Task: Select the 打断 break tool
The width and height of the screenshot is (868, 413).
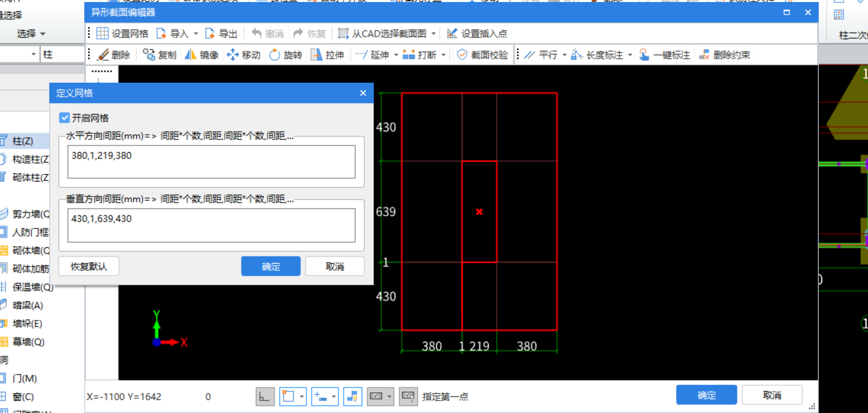Action: 420,55
